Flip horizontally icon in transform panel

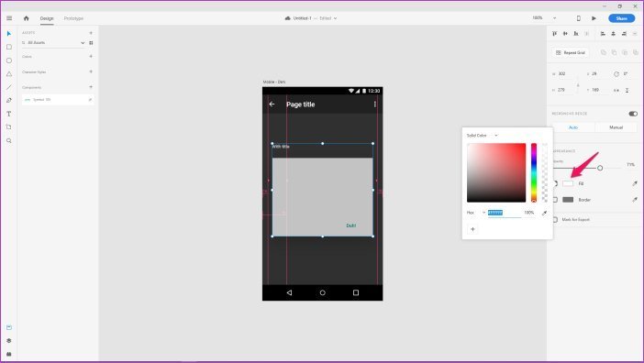616,90
